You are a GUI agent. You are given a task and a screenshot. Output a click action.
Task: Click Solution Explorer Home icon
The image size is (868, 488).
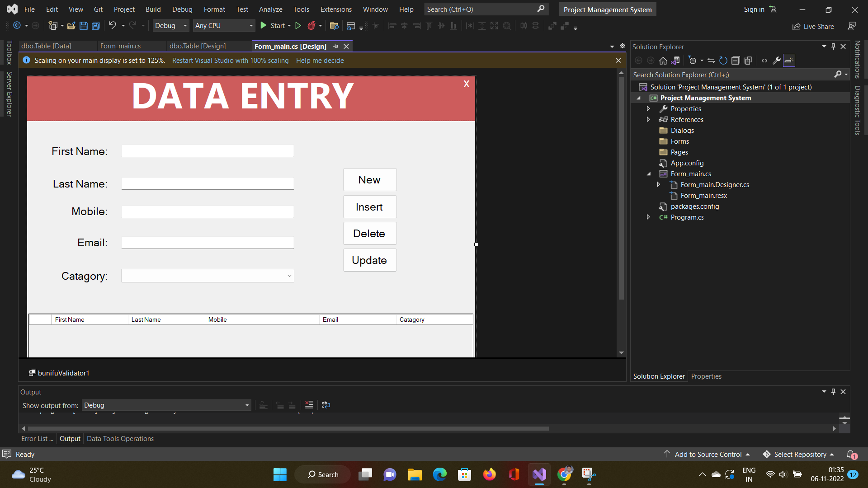663,61
